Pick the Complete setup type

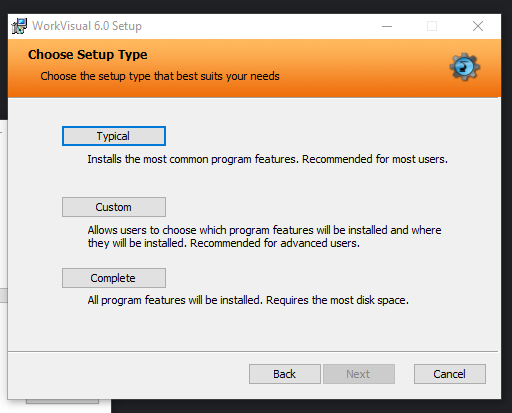(x=114, y=278)
